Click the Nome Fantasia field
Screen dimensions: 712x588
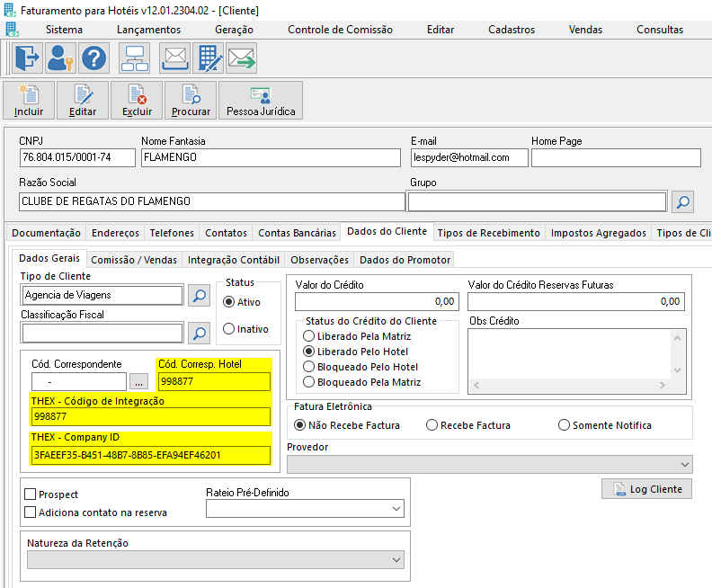pyautogui.click(x=271, y=157)
